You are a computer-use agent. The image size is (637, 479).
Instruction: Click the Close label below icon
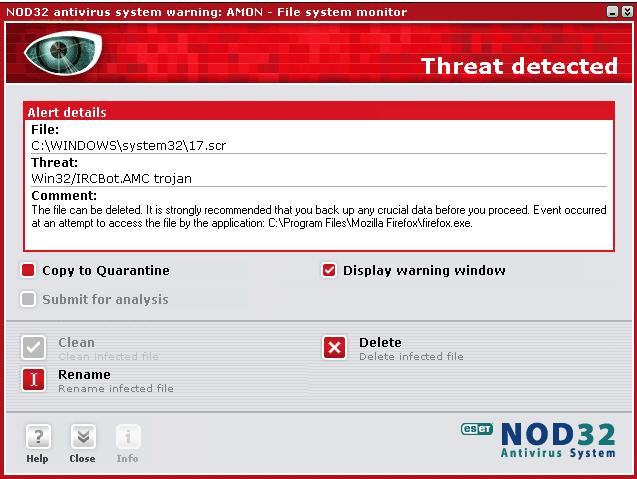coord(82,458)
